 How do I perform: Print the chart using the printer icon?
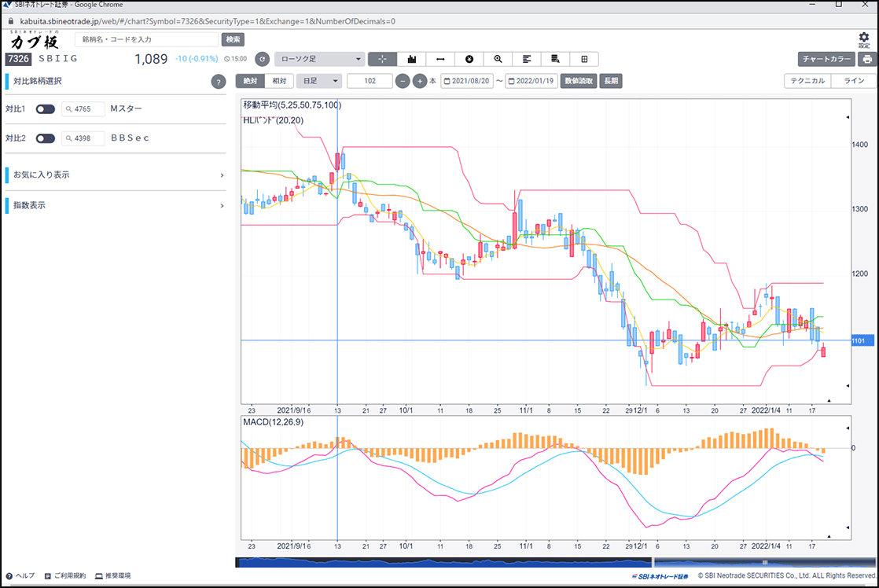pos(868,59)
